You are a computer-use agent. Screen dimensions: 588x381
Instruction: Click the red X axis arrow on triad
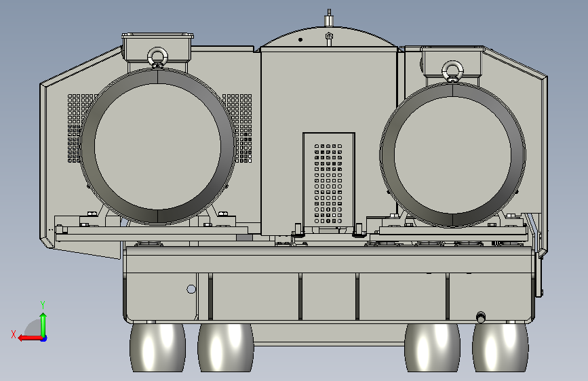(30, 338)
